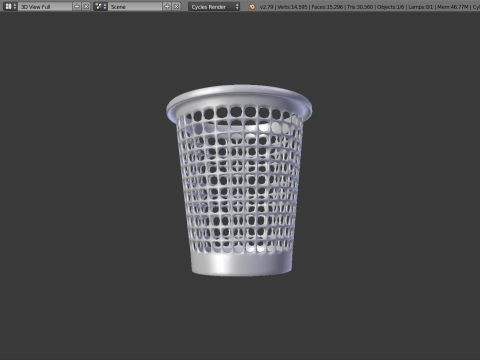Viewport: 480px width, 360px height.
Task: Open the scene browse dropdown
Action: click(100, 6)
